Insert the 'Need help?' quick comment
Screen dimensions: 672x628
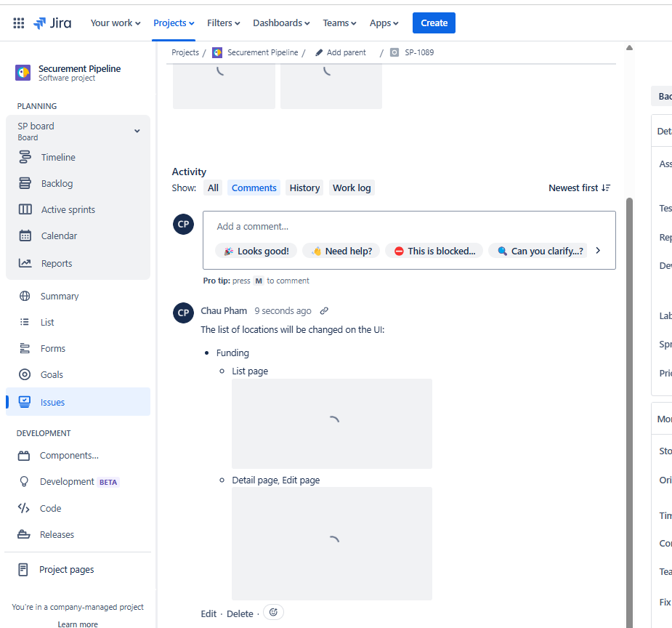coord(341,251)
